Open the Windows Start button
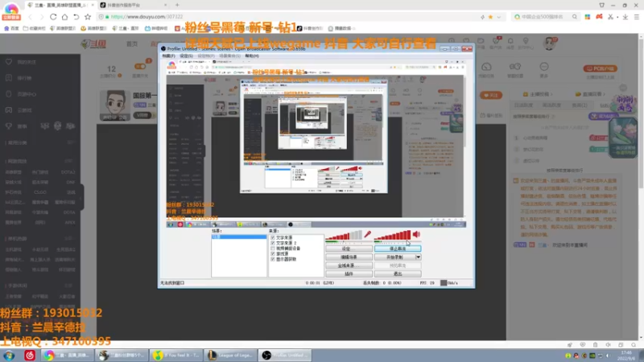This screenshot has height=362, width=644. [x=9, y=356]
